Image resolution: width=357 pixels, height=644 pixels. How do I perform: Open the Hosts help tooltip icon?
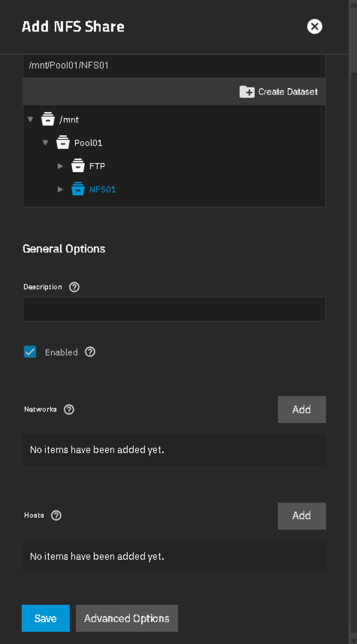[56, 516]
